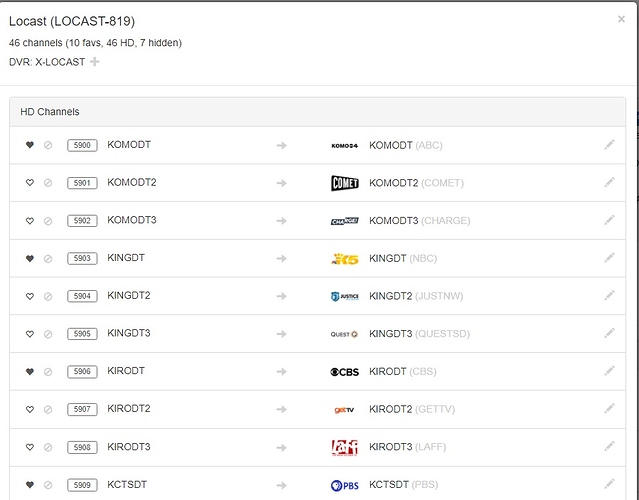Favorite the KINGDT3 channel
Screen dimensions: 639x500
click(x=30, y=334)
